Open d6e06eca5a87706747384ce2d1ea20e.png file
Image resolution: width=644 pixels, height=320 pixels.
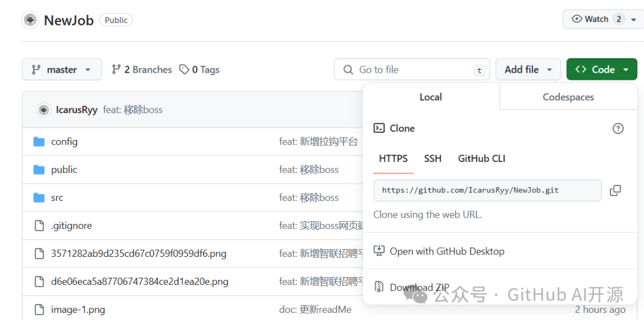(x=140, y=281)
